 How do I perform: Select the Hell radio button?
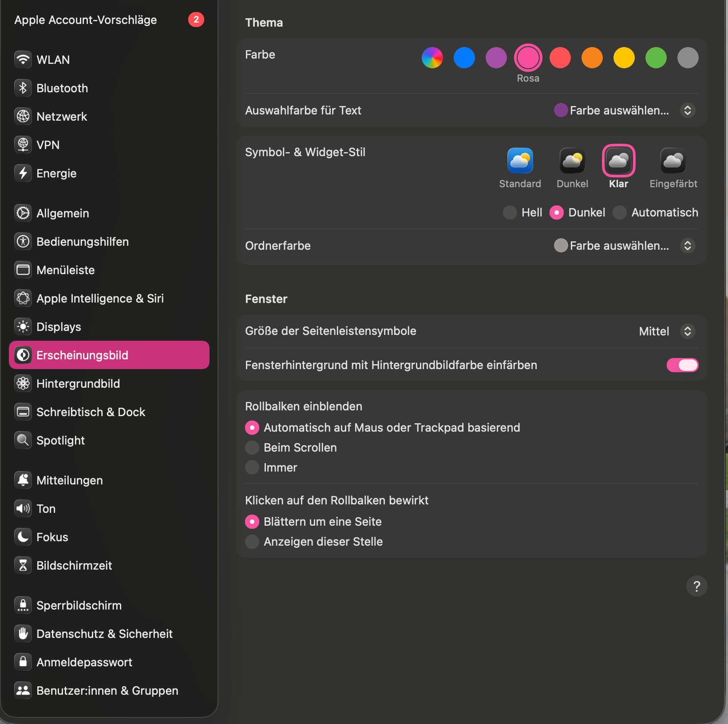pos(510,212)
